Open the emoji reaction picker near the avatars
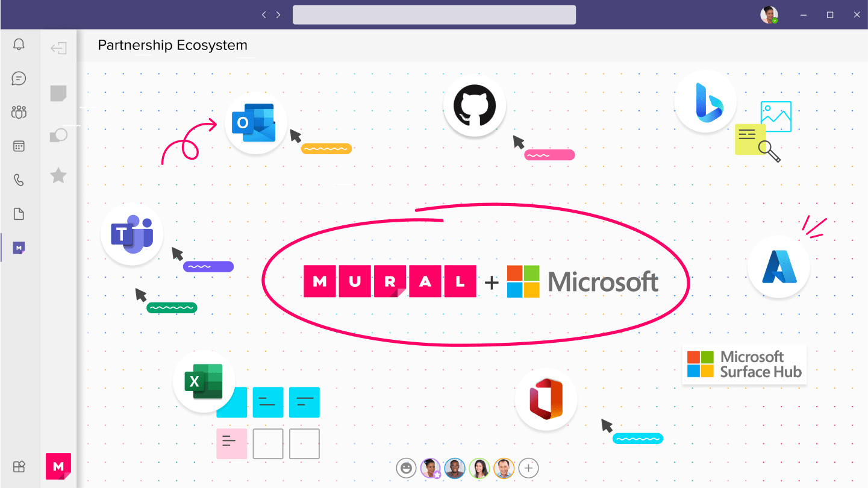This screenshot has width=868, height=488. pos(406,468)
